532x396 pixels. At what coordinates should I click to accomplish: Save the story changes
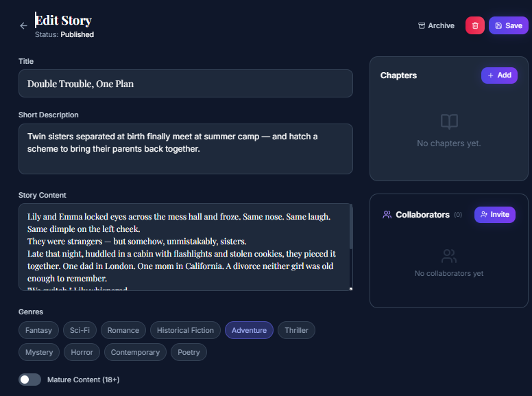[508, 25]
